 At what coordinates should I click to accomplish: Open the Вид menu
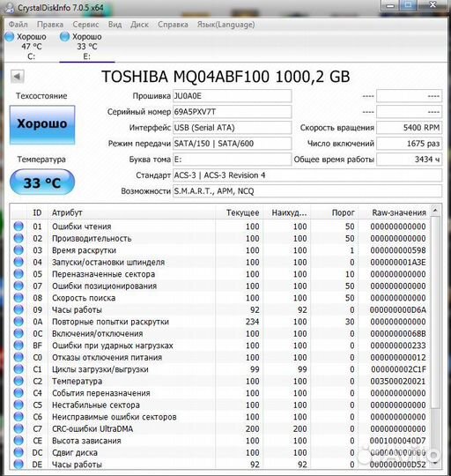point(115,25)
